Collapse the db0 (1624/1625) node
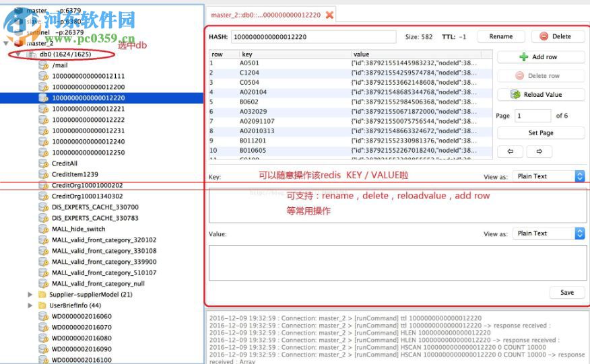 click(18, 54)
